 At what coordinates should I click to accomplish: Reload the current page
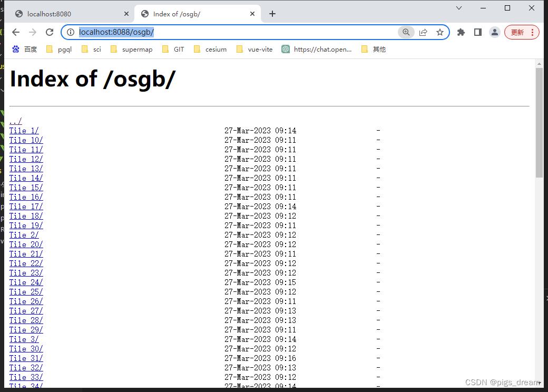point(50,32)
